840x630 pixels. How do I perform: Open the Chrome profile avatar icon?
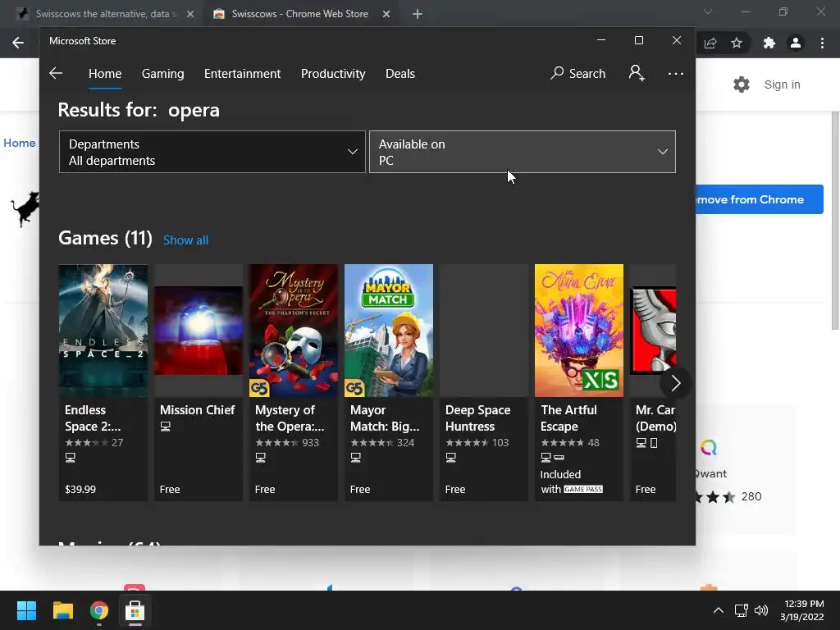(796, 43)
